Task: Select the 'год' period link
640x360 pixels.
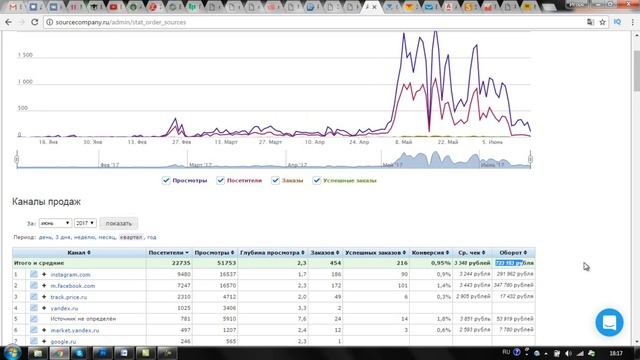Action: [152, 237]
